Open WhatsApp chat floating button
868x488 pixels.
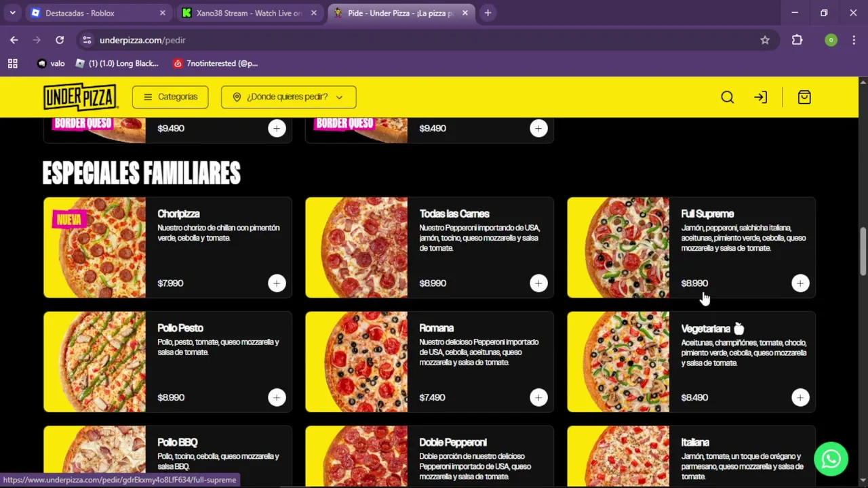coord(831,459)
